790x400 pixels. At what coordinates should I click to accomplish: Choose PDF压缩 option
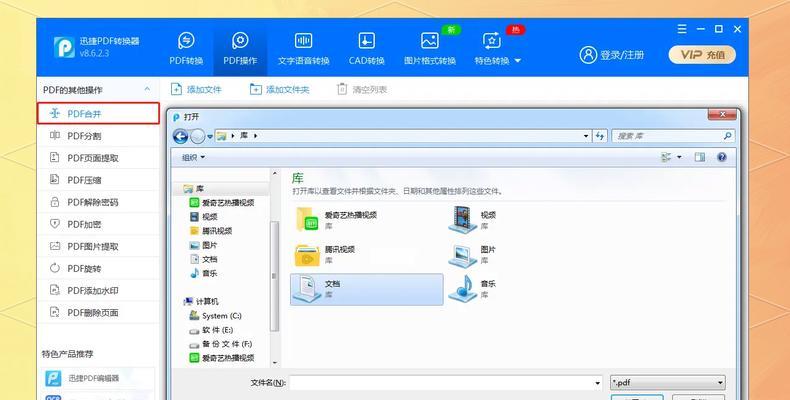pyautogui.click(x=98, y=180)
